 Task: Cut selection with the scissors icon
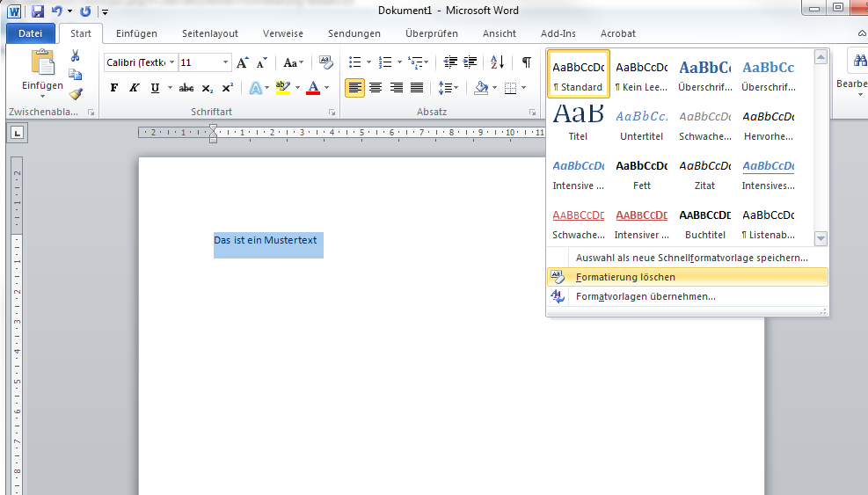(76, 55)
